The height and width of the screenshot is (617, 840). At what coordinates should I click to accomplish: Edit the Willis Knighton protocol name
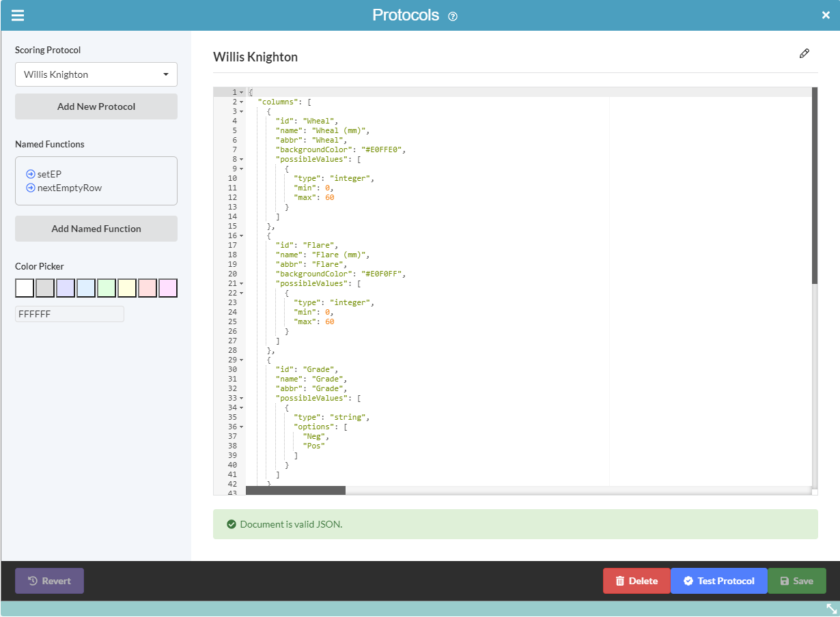tap(804, 53)
